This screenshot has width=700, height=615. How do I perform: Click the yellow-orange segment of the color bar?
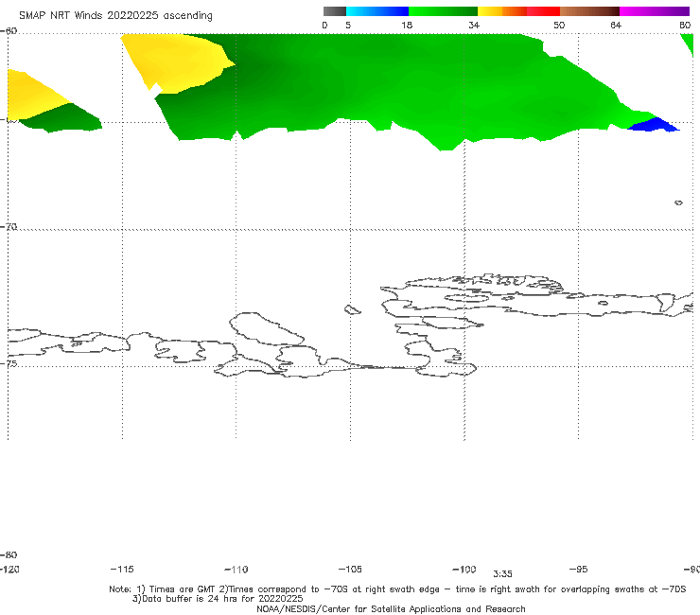click(502, 11)
